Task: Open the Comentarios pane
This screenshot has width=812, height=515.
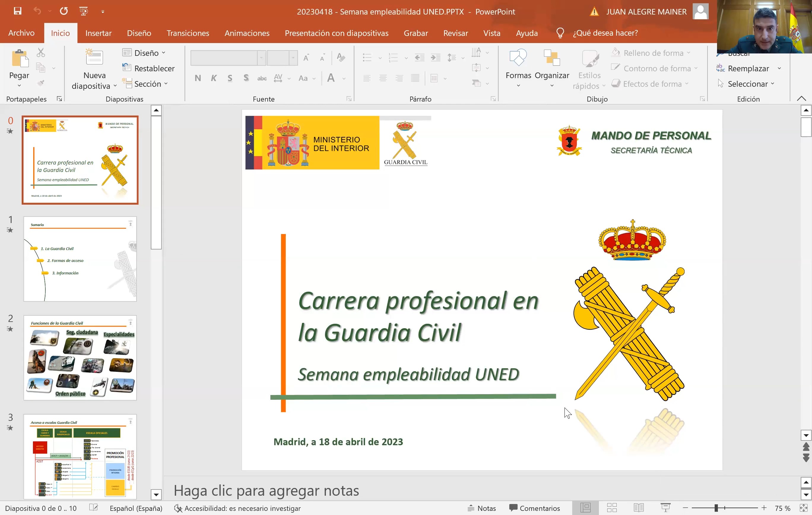Action: click(x=535, y=508)
